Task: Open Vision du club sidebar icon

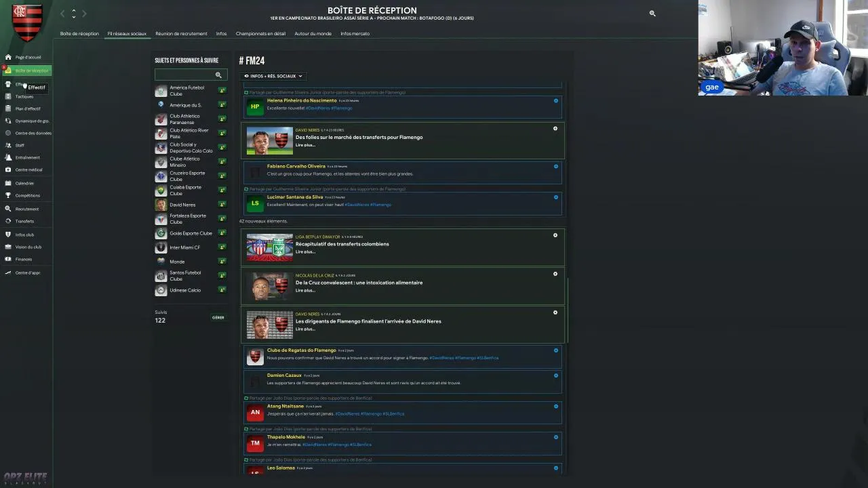Action: pyautogui.click(x=8, y=247)
